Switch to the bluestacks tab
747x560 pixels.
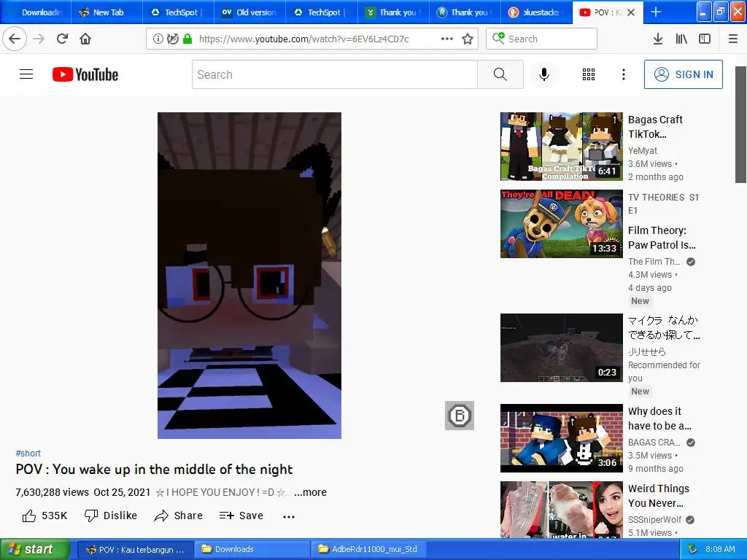536,12
